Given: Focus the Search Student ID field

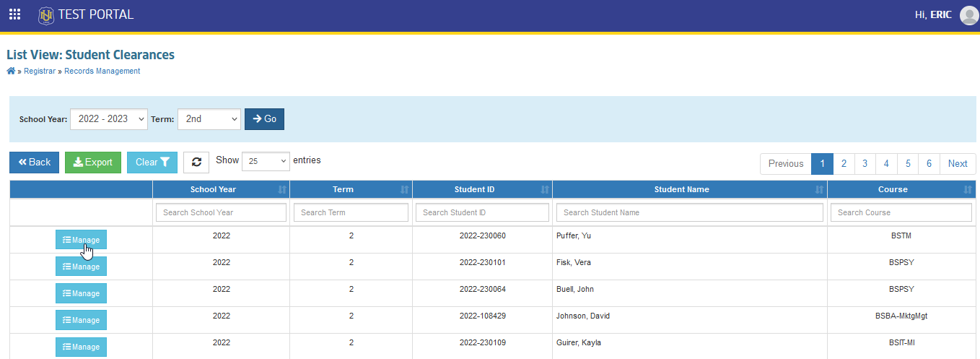Looking at the screenshot, I should click(x=482, y=212).
